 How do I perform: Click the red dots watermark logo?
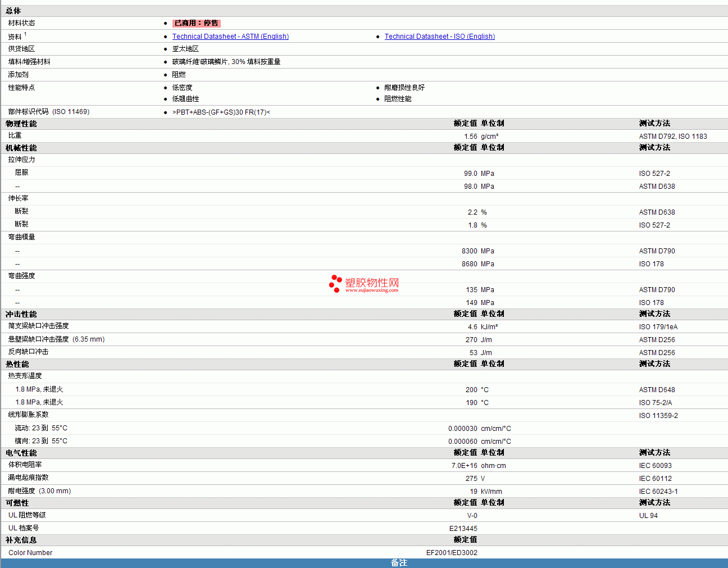tap(335, 284)
